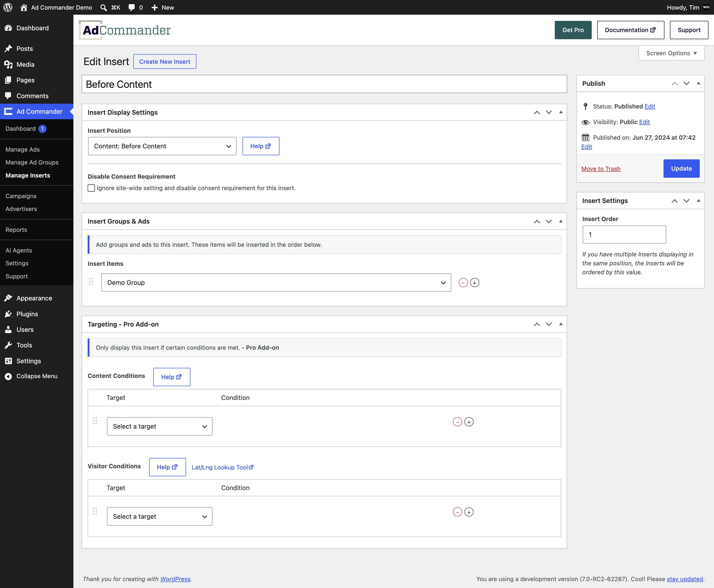The image size is (714, 588).
Task: Move Insert Display Settings panel up
Action: [537, 112]
